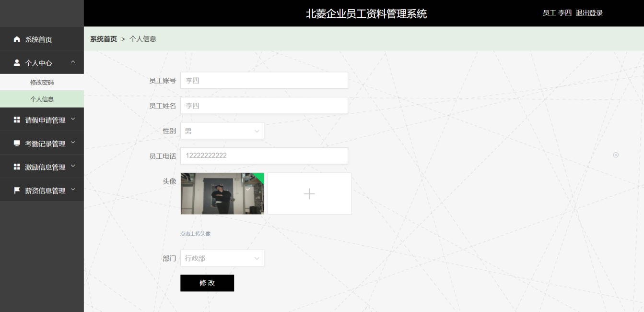This screenshot has width=644, height=312.
Task: Expand the 激励信息管理 chevron
Action: point(73,166)
